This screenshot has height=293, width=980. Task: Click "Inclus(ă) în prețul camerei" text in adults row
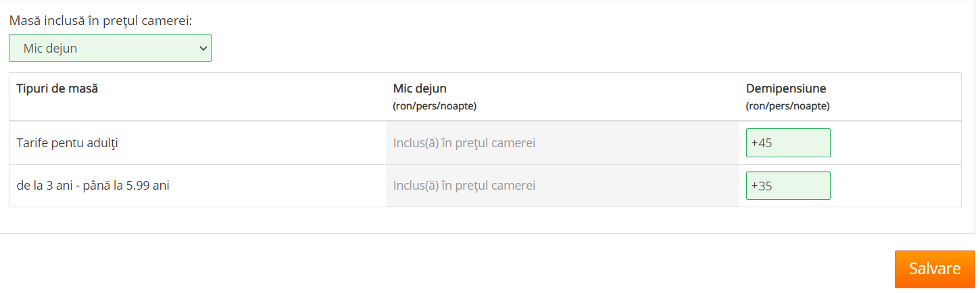[464, 143]
